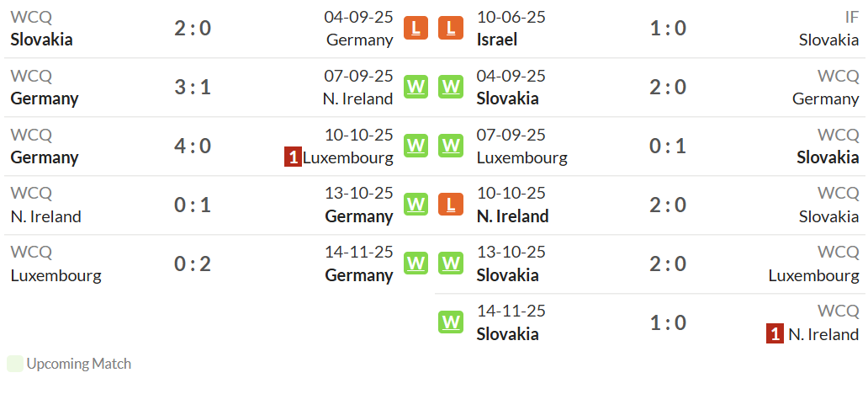The height and width of the screenshot is (394, 868).
Task: Select the IF competition label
Action: tap(851, 17)
